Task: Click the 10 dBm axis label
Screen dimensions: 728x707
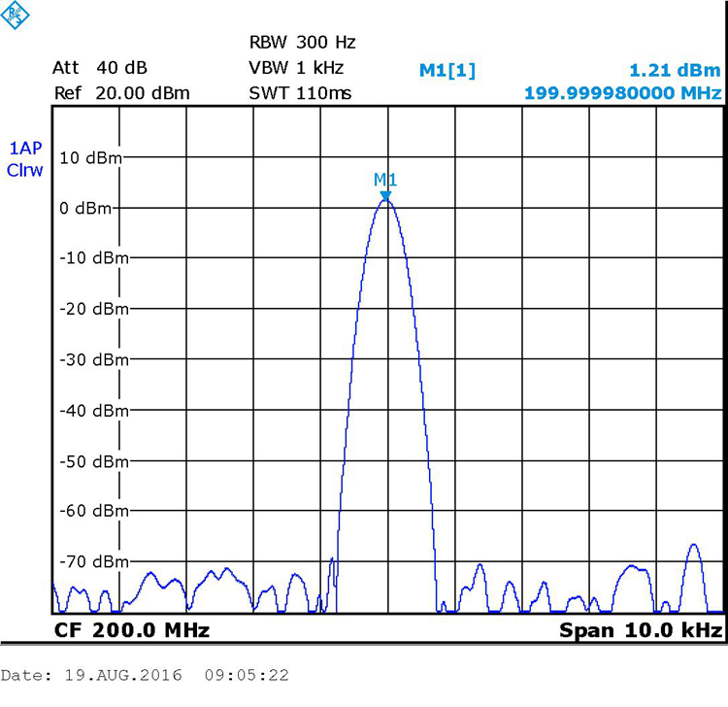Action: pyautogui.click(x=90, y=157)
